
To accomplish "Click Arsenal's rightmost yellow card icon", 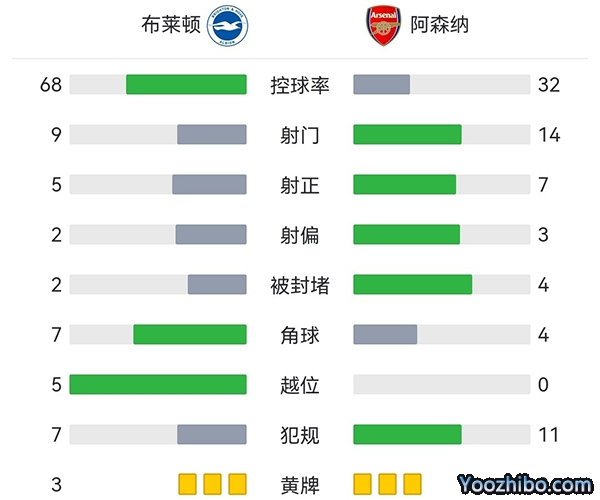I will point(414,485).
